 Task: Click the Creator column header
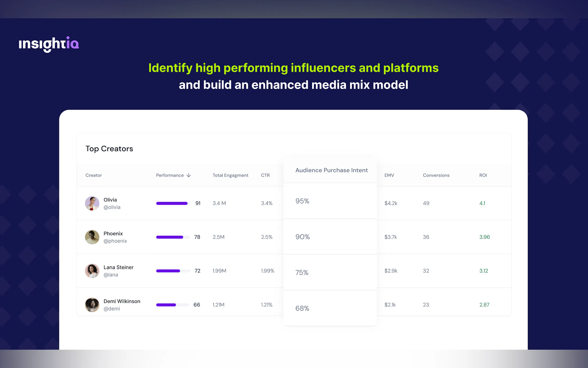[x=94, y=175]
